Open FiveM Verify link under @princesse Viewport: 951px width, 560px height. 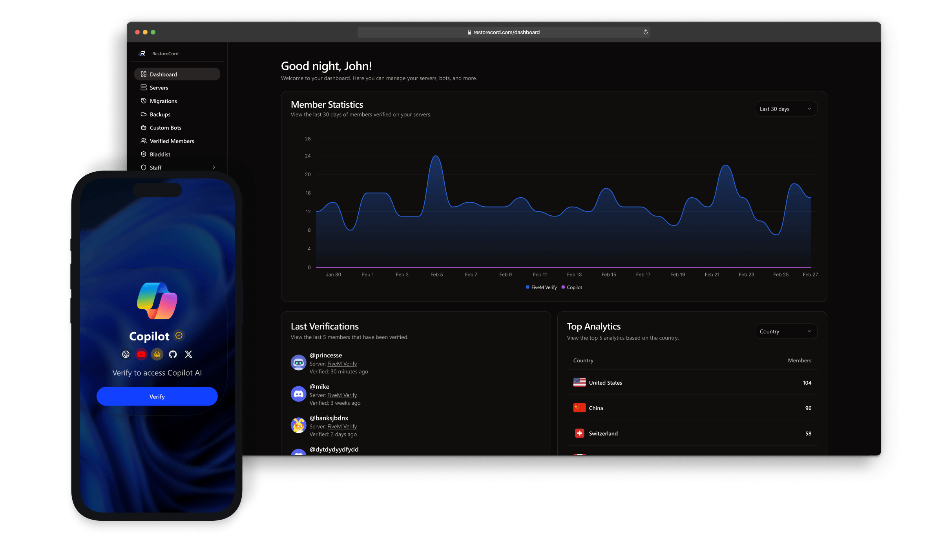(342, 364)
